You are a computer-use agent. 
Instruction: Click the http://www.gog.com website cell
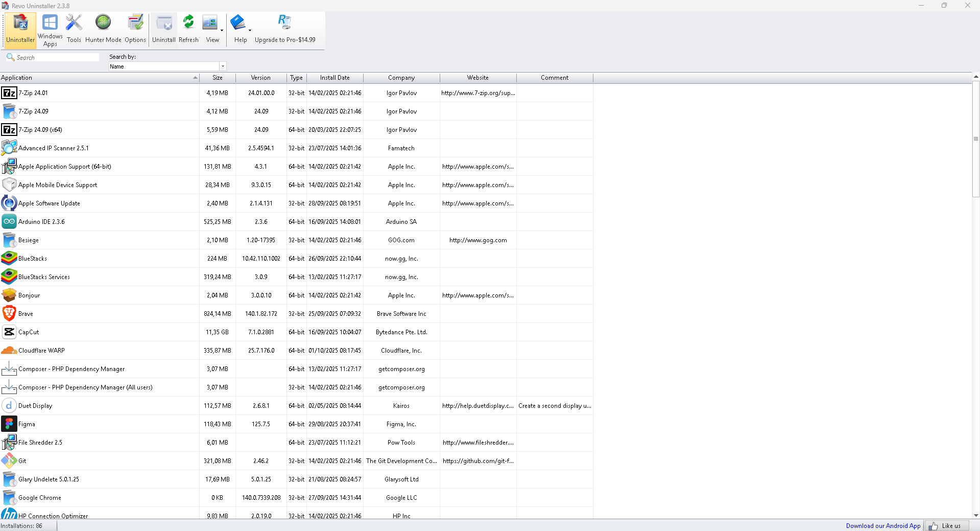click(478, 240)
